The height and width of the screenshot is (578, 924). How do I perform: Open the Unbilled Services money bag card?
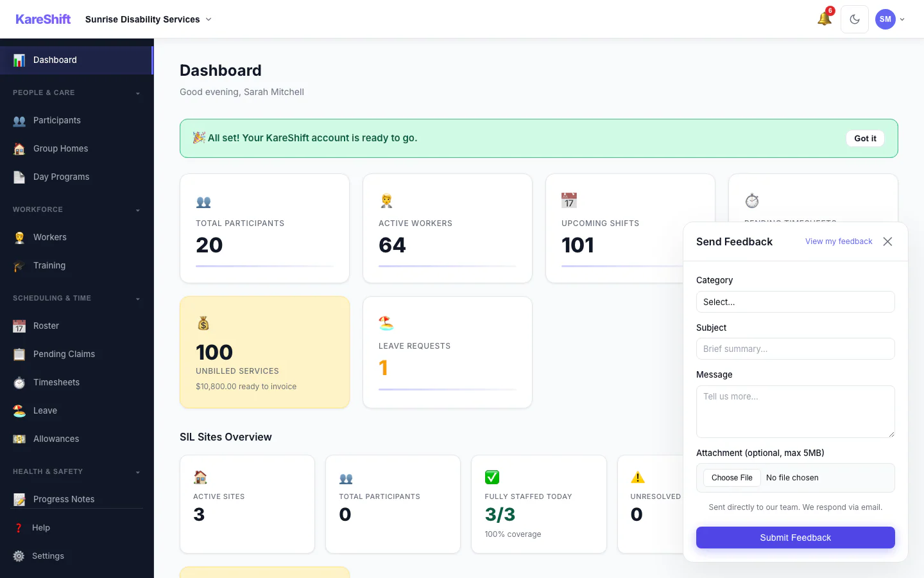[264, 352]
